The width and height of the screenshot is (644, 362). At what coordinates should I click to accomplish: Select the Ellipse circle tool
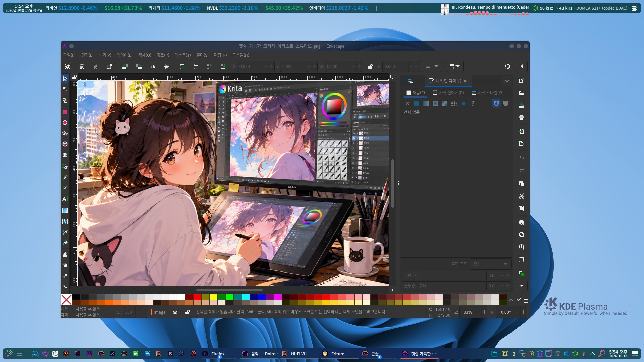(65, 123)
